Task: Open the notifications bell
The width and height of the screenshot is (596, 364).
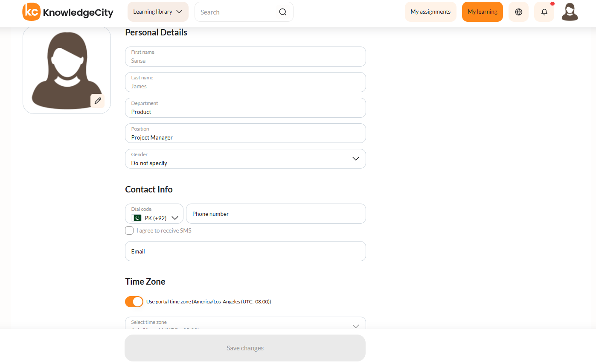Action: click(544, 12)
